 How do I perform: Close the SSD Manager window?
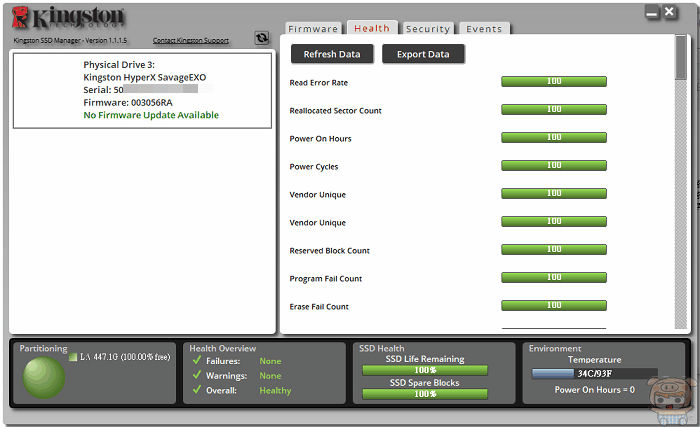pyautogui.click(x=670, y=12)
